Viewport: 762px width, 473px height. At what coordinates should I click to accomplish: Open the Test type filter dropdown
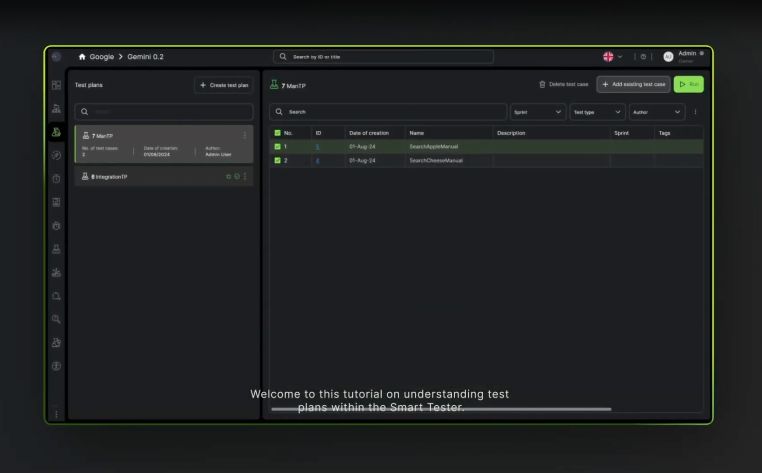[x=597, y=112]
